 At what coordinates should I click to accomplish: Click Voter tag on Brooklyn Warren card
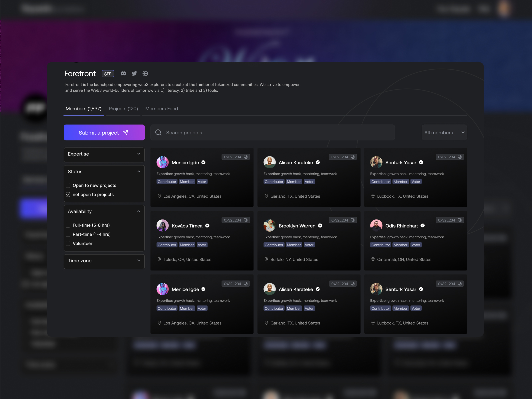coord(309,245)
